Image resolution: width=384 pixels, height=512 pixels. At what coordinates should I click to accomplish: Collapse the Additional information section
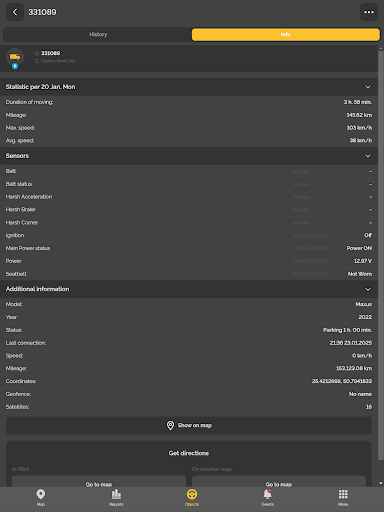pos(368,289)
